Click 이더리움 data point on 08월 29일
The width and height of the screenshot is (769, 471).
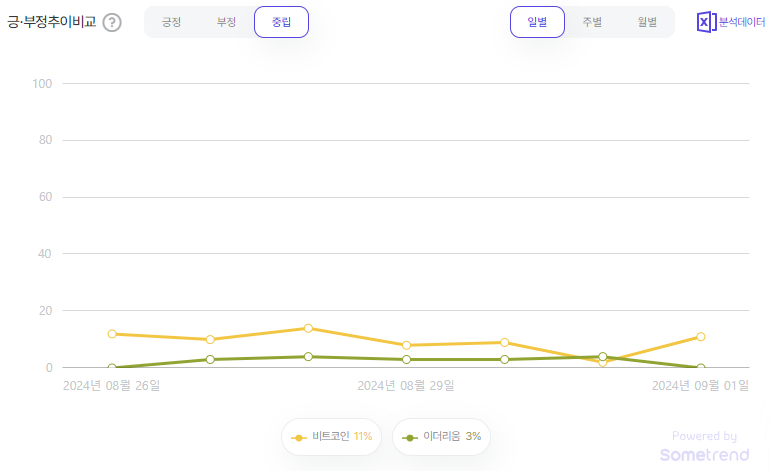coord(406,360)
